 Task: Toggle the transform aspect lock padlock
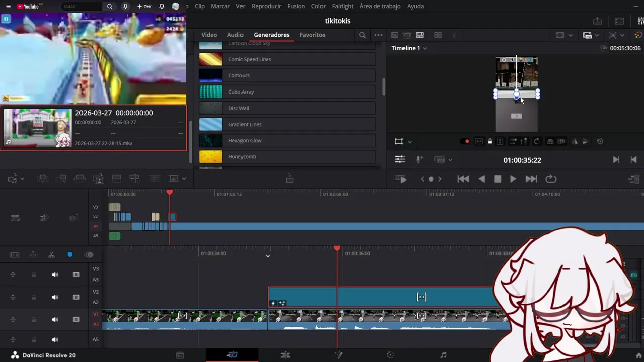[x=490, y=141]
